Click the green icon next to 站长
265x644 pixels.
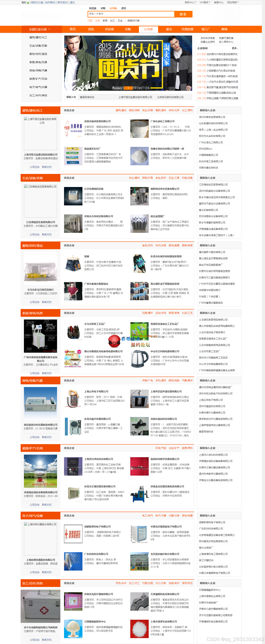click(x=28, y=3)
